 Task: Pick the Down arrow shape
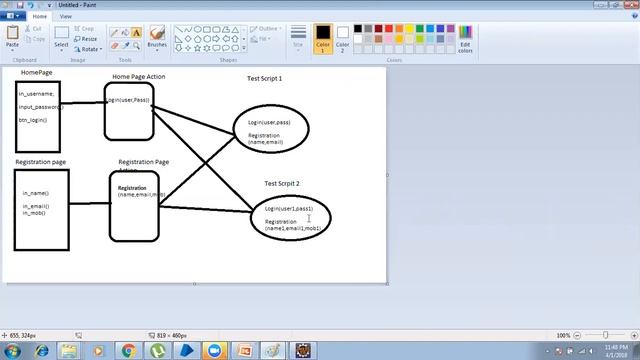coord(179,48)
